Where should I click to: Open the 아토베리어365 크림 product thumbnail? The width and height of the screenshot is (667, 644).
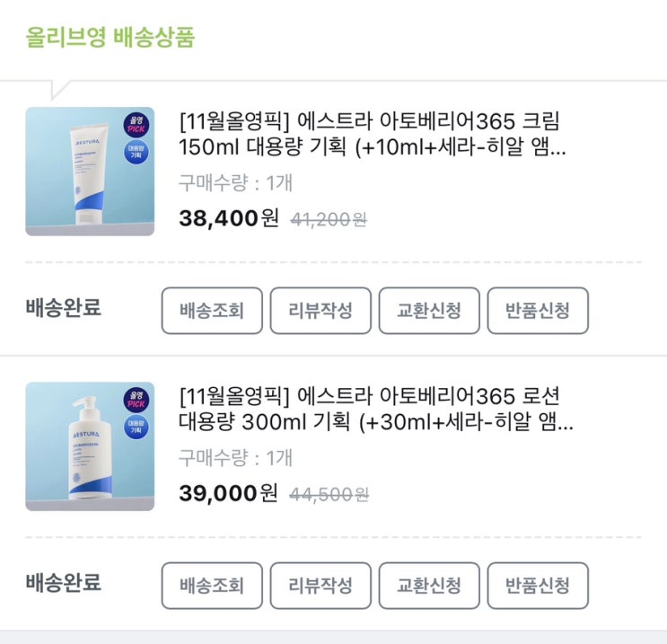coord(89,172)
